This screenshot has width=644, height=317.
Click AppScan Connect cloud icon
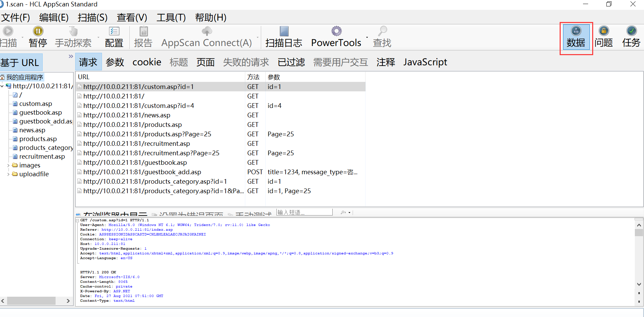[x=207, y=31]
